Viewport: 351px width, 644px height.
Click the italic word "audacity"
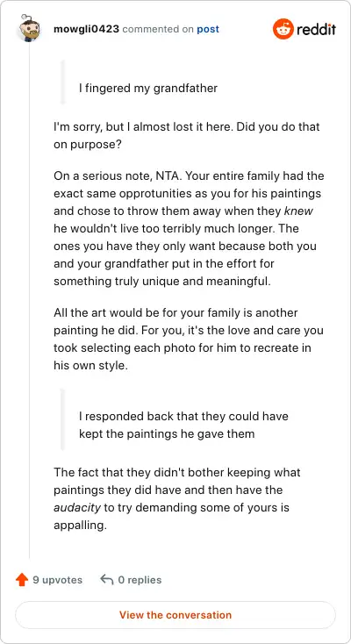click(x=77, y=508)
